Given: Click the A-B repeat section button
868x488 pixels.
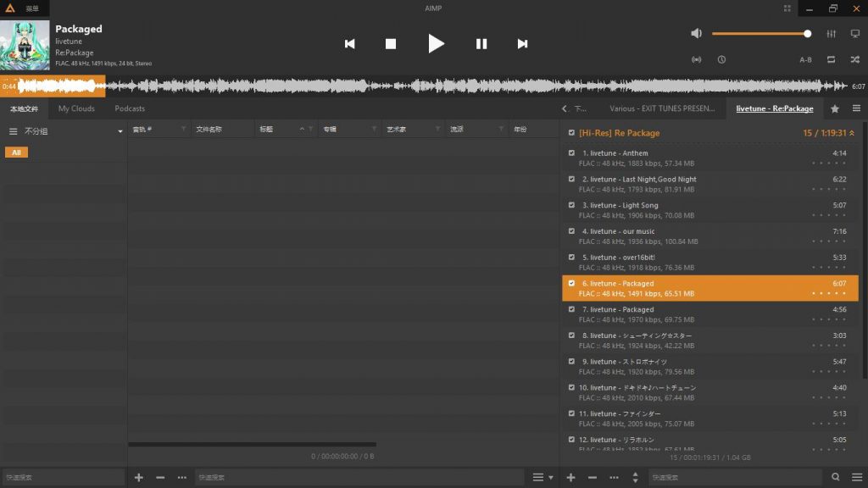Looking at the screenshot, I should click(x=805, y=60).
